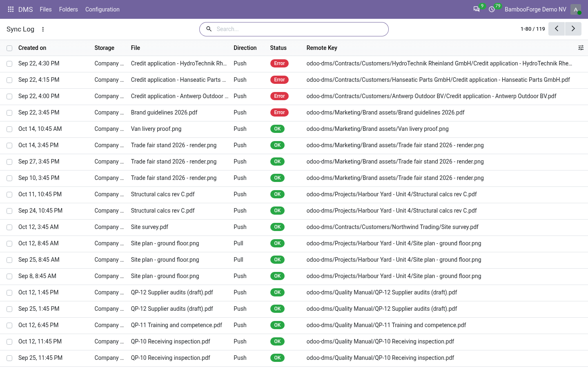Viewport: 588px width, 368px height.
Task: Open the conversations messages icon
Action: [477, 9]
